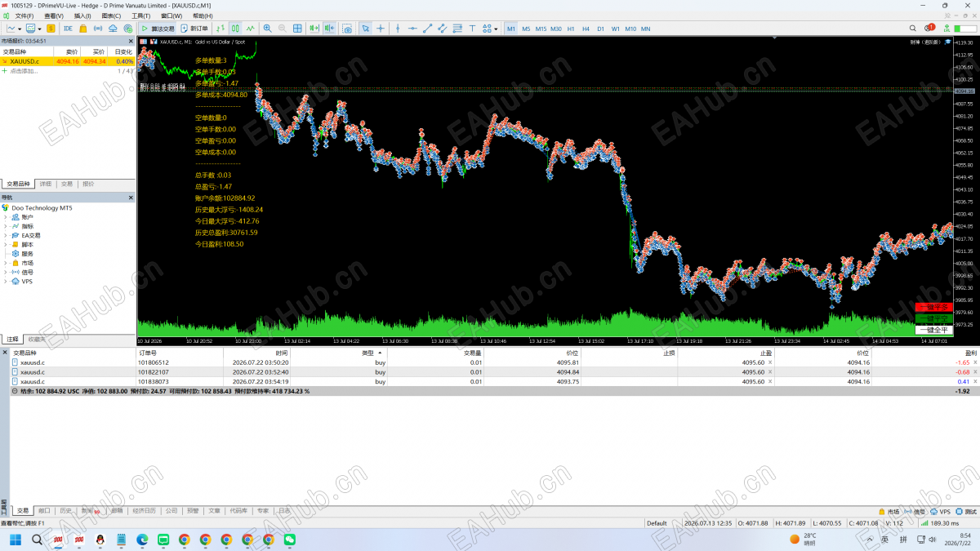Toggle Algo Trading (算法交易) button
The height and width of the screenshot is (551, 980).
(x=157, y=29)
